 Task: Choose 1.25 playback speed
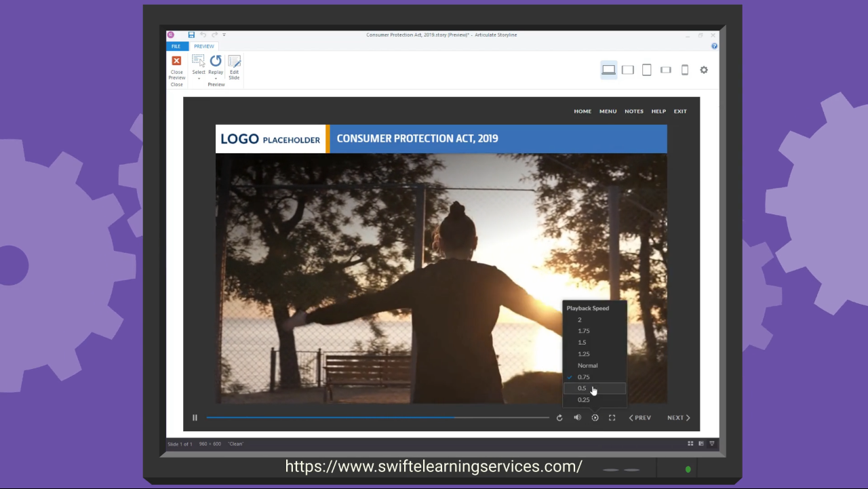(595, 354)
